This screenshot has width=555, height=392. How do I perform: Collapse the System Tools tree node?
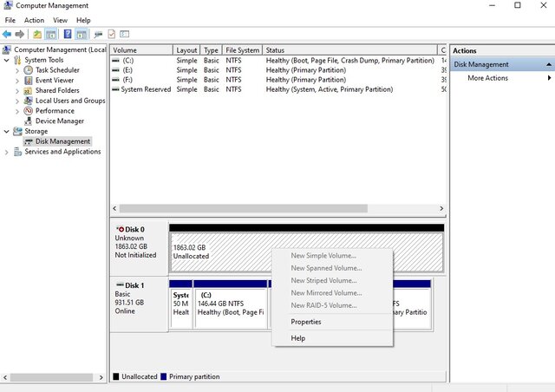click(x=8, y=60)
